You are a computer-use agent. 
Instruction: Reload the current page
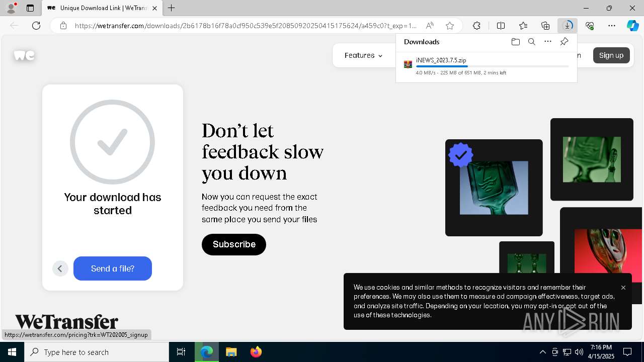pos(36,26)
